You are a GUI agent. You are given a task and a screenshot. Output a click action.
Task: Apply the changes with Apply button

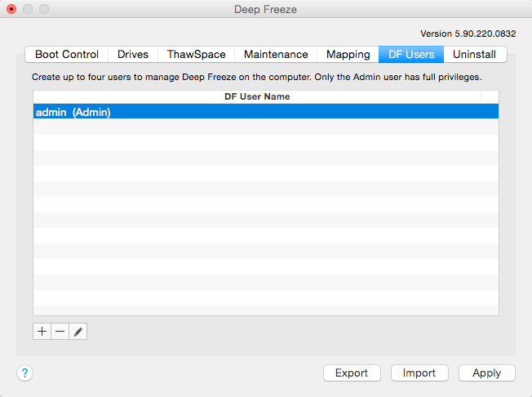[x=487, y=372]
